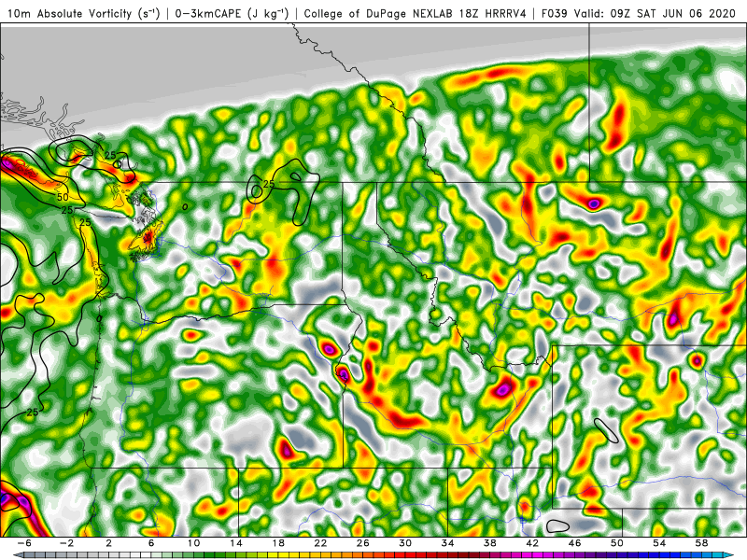Viewport: 747px width, 560px height.
Task: Click the "College of DuPage NEXLAB" text
Action: point(379,13)
